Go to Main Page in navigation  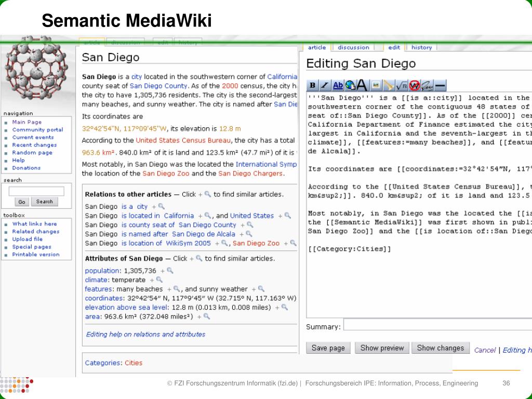tap(27, 122)
